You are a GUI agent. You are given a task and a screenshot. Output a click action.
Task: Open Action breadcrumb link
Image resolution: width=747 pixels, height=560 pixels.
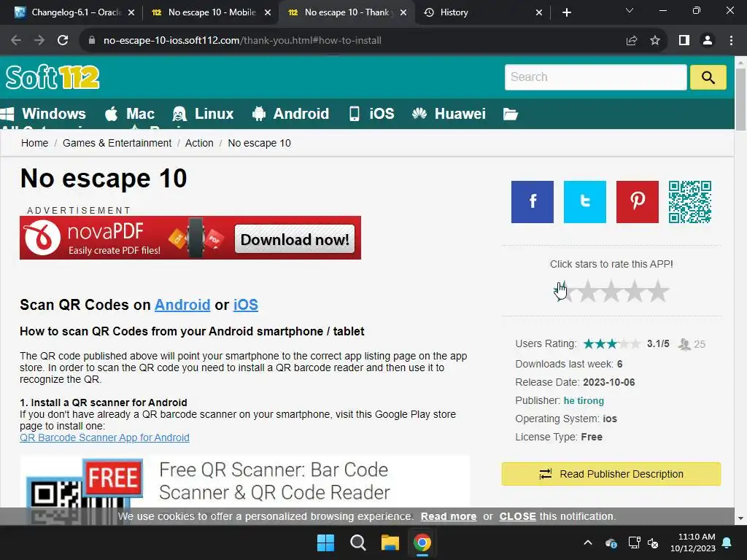tap(199, 143)
